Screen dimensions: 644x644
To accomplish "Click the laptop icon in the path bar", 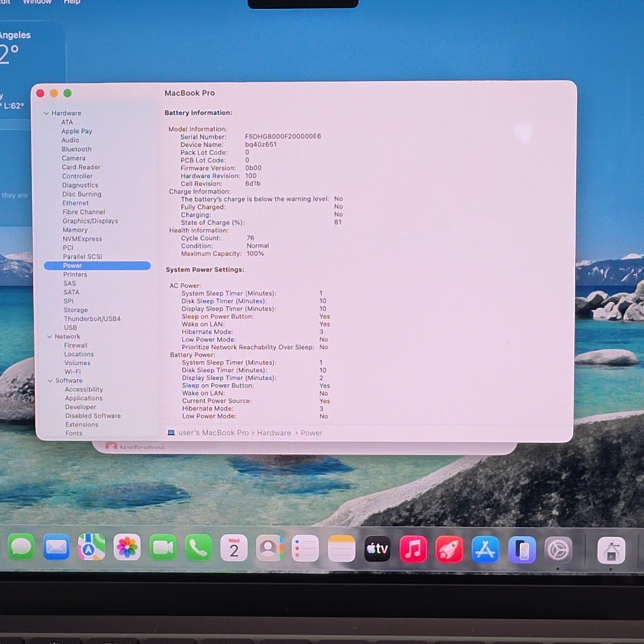I will [171, 433].
